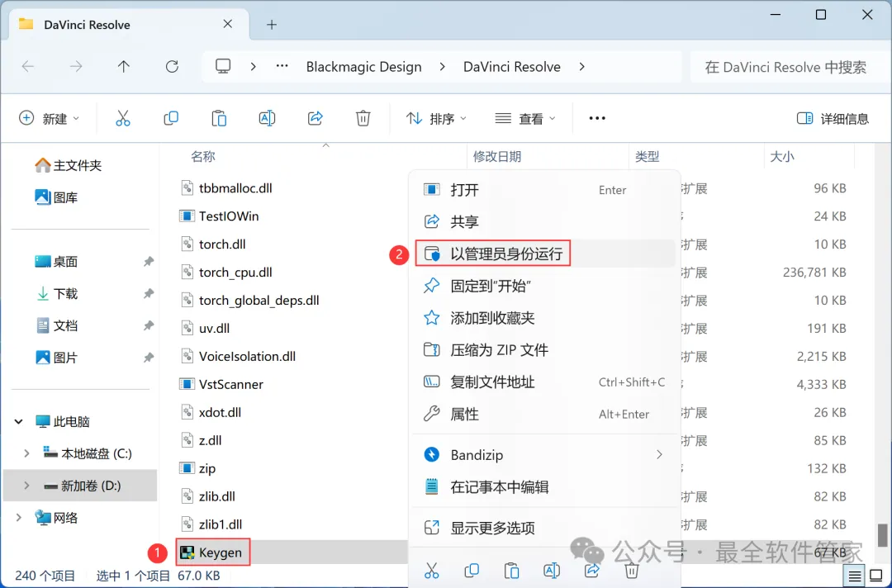Refresh the current folder

coord(172,67)
